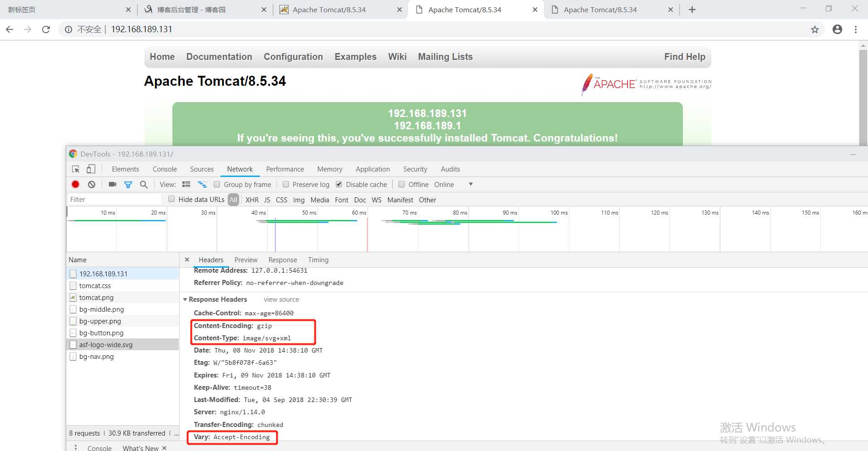Image resolution: width=868 pixels, height=451 pixels.
Task: Activate the inspect element picker in DevTools
Action: [76, 169]
